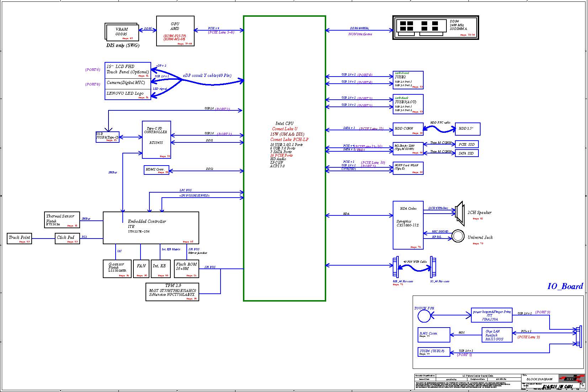Click the Flash ROM 16+8M block

click(x=186, y=269)
